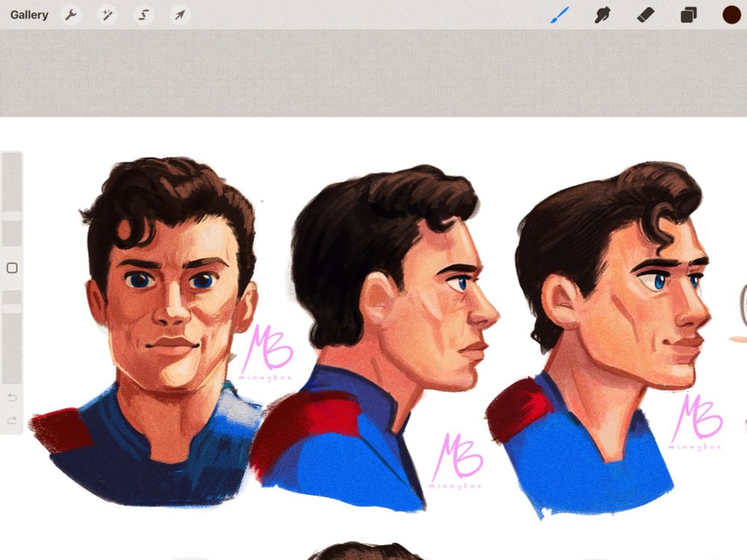The width and height of the screenshot is (747, 560).
Task: Open the Layers panel
Action: tap(689, 15)
